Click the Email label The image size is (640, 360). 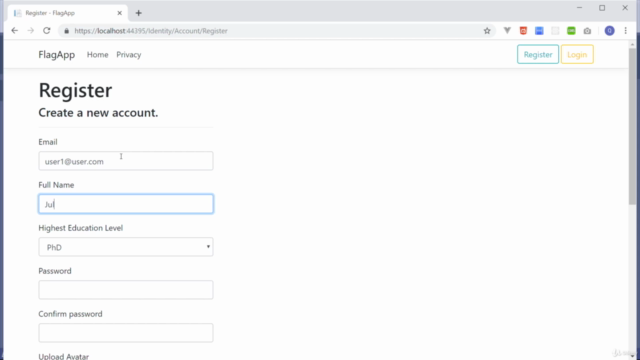tap(48, 142)
